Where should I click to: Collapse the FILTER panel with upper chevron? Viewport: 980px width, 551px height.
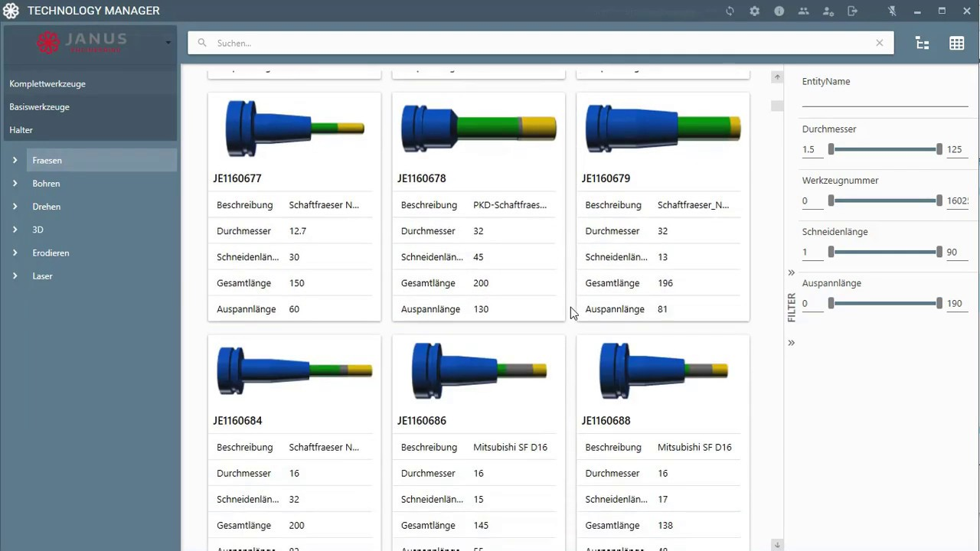[792, 272]
